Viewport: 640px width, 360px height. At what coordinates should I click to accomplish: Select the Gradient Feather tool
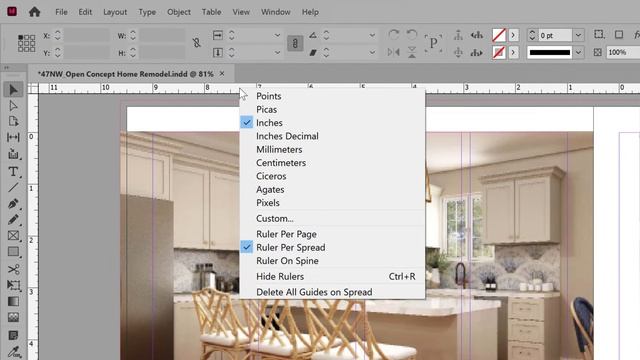(x=13, y=317)
